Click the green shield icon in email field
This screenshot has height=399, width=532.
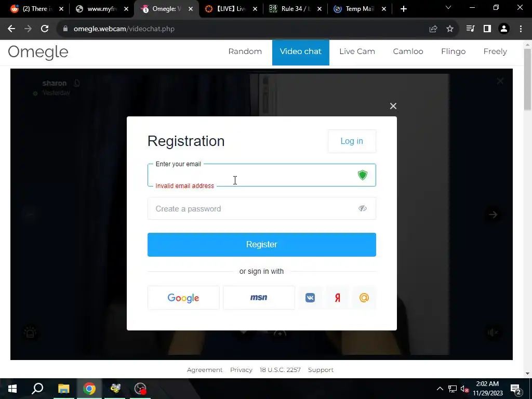pyautogui.click(x=362, y=175)
